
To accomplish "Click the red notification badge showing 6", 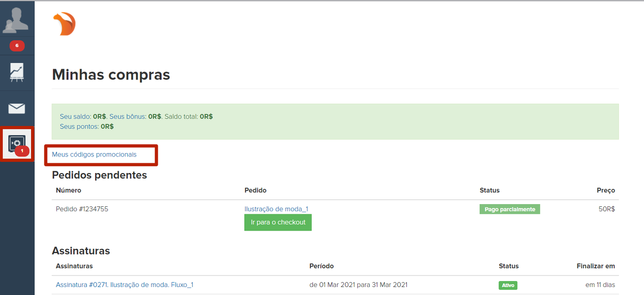I will 17,46.
